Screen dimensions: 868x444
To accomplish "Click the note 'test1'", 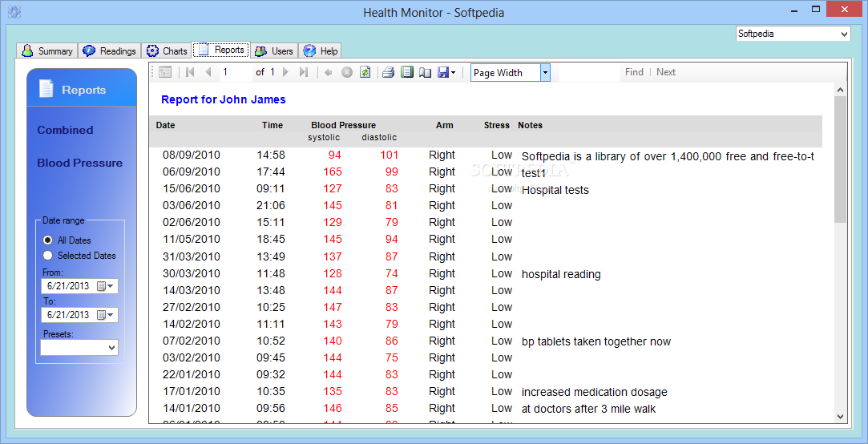I will tap(534, 173).
